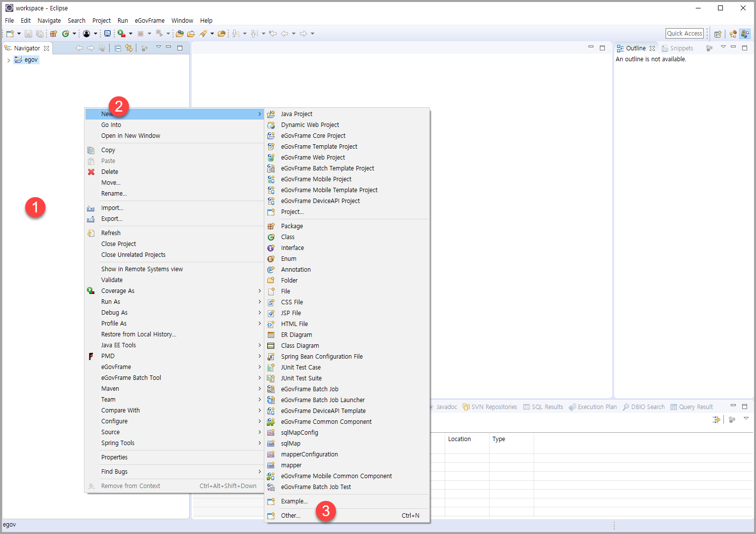The height and width of the screenshot is (534, 756).
Task: Toggle the active eGovFrame perspective button
Action: (x=745, y=34)
